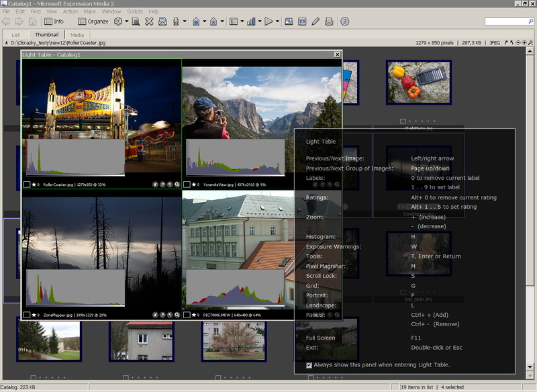Click the zoom in plus icon in info bar
This screenshot has width=537, height=392.
tap(524, 43)
